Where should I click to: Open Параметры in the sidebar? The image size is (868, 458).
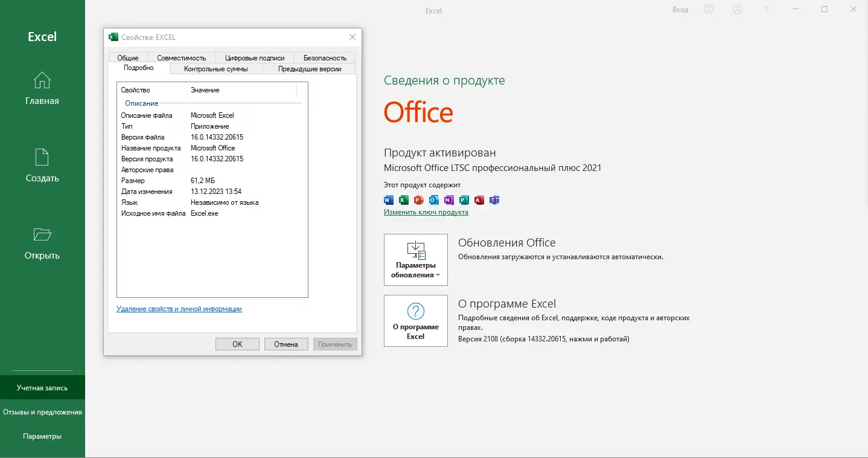42,436
